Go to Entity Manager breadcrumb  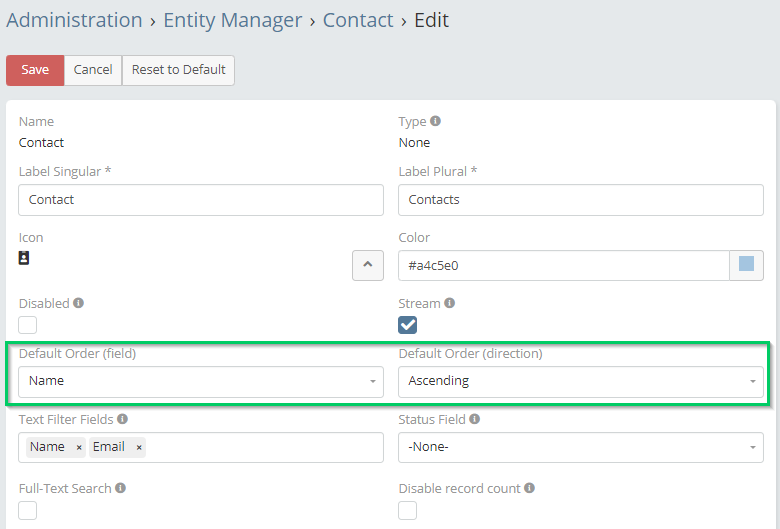pyautogui.click(x=232, y=20)
